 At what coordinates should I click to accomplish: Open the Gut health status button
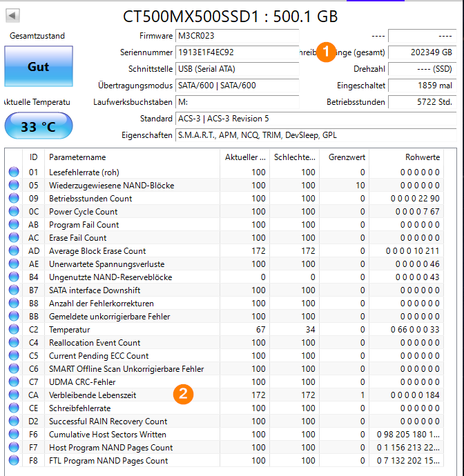point(39,66)
